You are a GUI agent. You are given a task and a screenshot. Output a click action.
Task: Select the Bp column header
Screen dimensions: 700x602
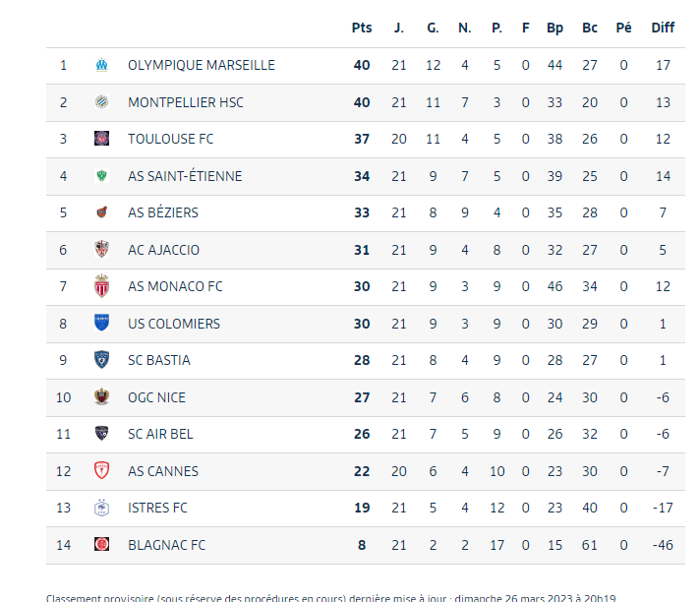click(554, 28)
